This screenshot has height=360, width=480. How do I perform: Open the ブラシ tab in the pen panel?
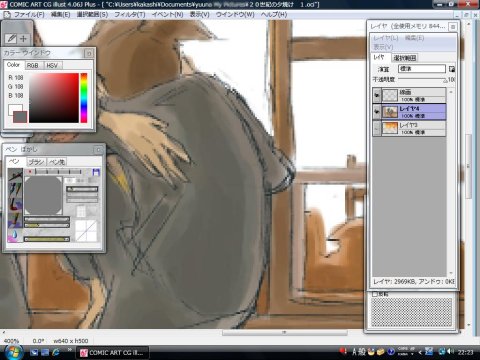[x=36, y=162]
